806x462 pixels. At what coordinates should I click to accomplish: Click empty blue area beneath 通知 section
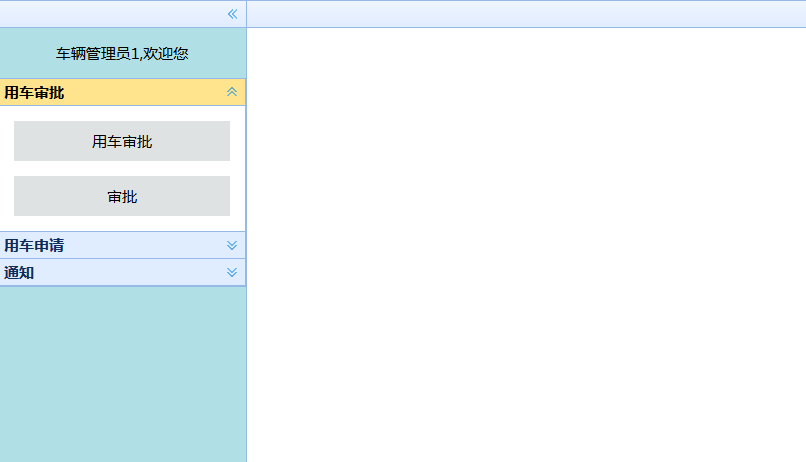point(122,374)
